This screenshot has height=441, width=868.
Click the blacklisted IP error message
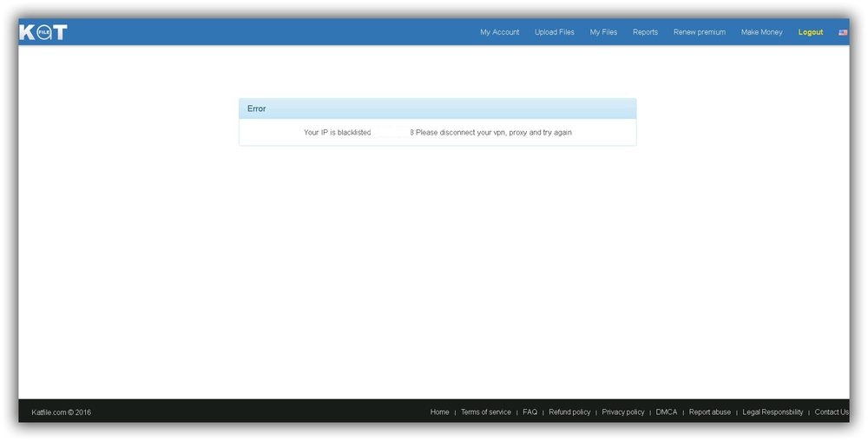point(437,133)
